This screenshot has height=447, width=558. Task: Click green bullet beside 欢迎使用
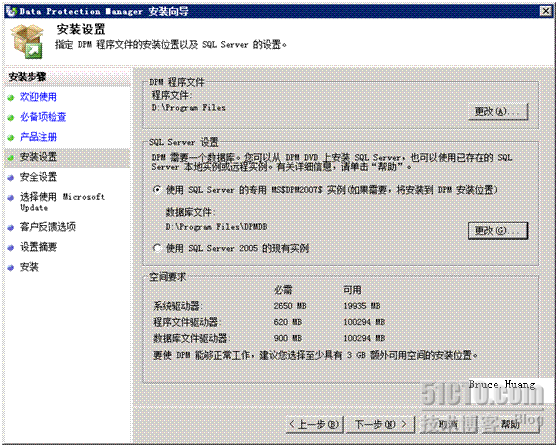pyautogui.click(x=11, y=98)
